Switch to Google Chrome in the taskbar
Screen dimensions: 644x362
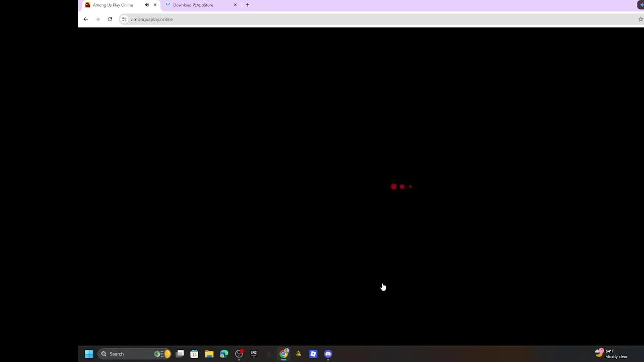pyautogui.click(x=284, y=354)
